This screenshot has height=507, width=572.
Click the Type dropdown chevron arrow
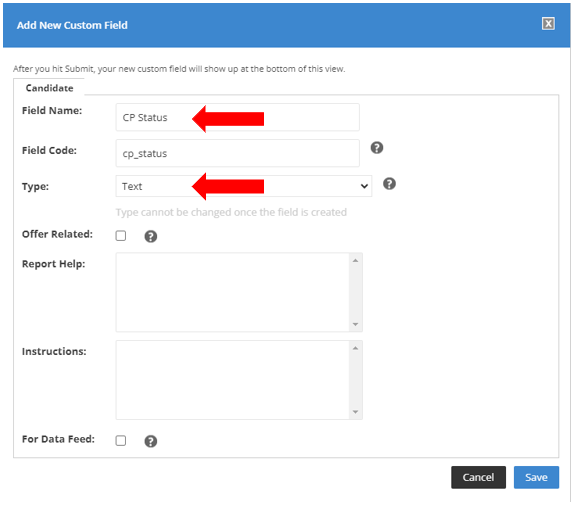coord(364,186)
